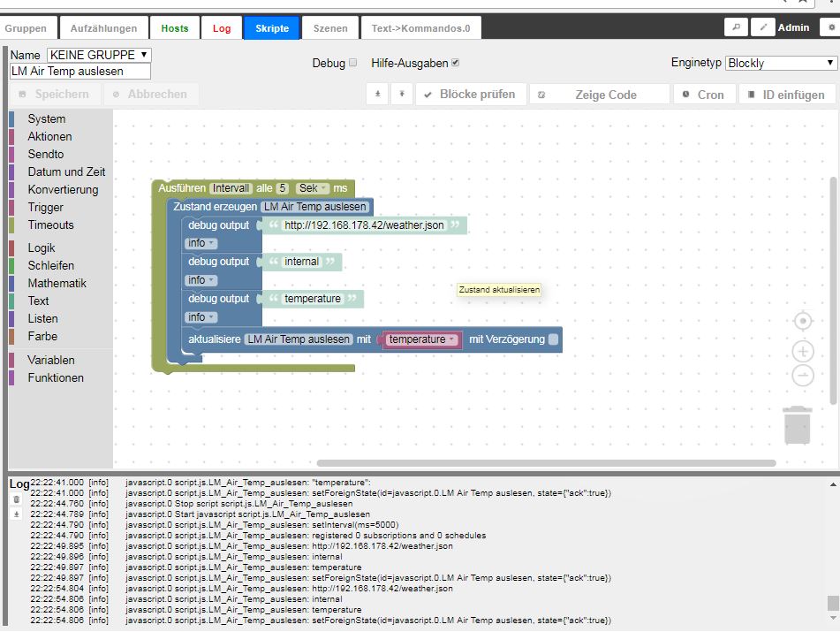
Task: Switch to the Szenen tab
Action: coord(330,28)
